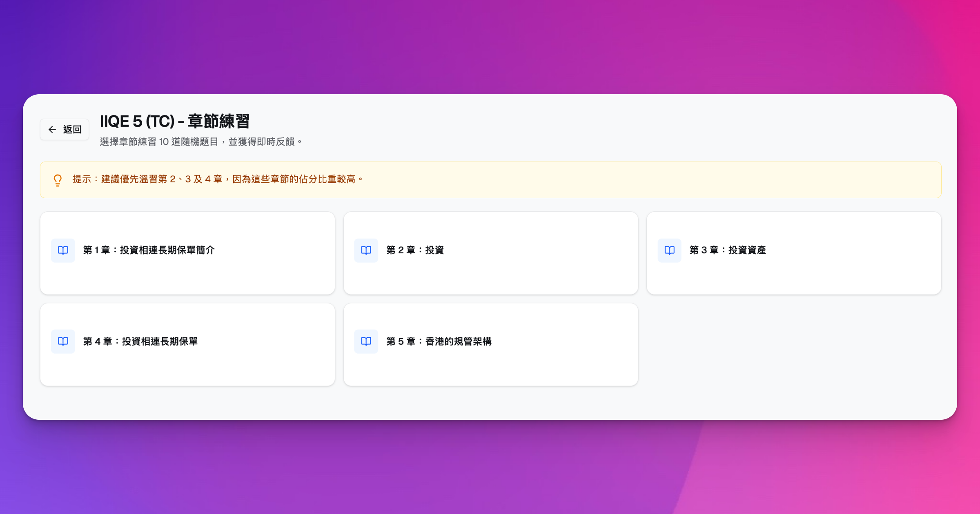Open 第 1 章：投資相連長期保單簡介

(x=187, y=253)
